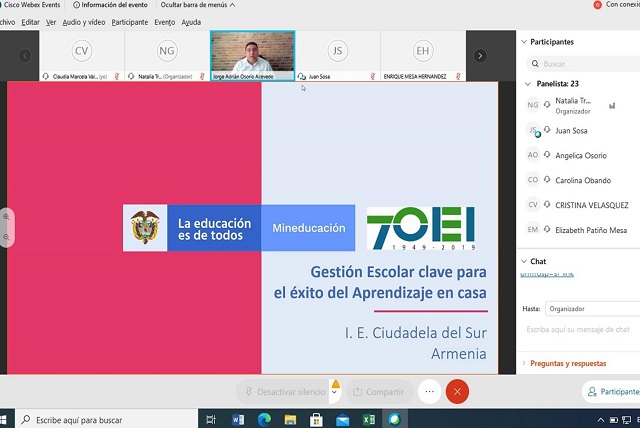Select Angelica Osorio in panelist list

pyautogui.click(x=580, y=155)
